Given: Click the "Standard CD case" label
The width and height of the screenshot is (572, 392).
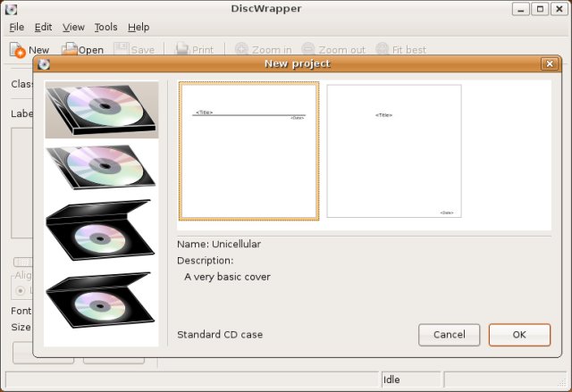Looking at the screenshot, I should point(220,335).
